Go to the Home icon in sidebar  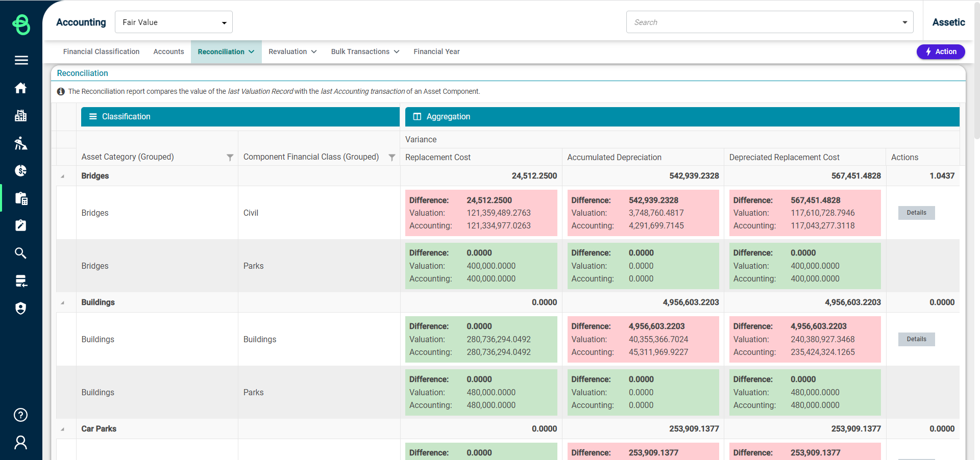pos(21,88)
